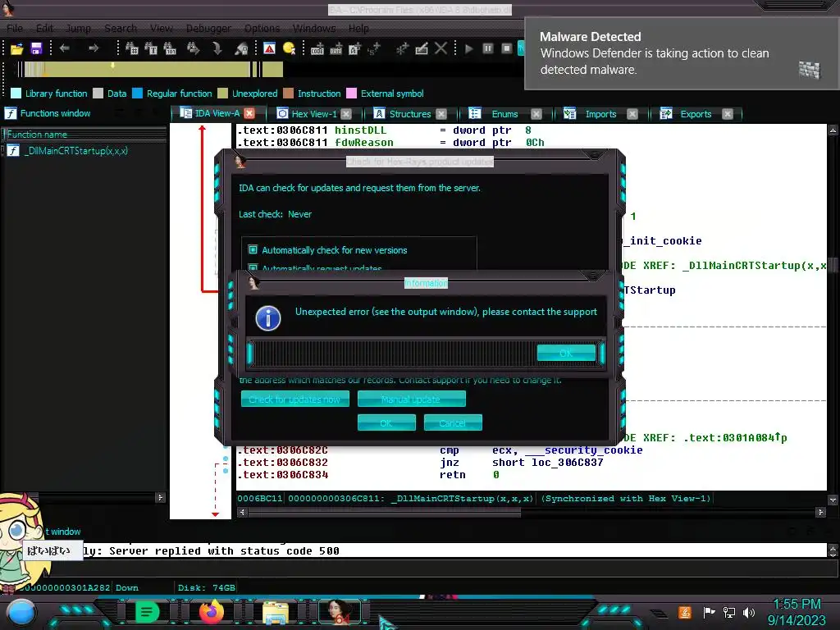Click the X delete toolbar icon

point(441,48)
